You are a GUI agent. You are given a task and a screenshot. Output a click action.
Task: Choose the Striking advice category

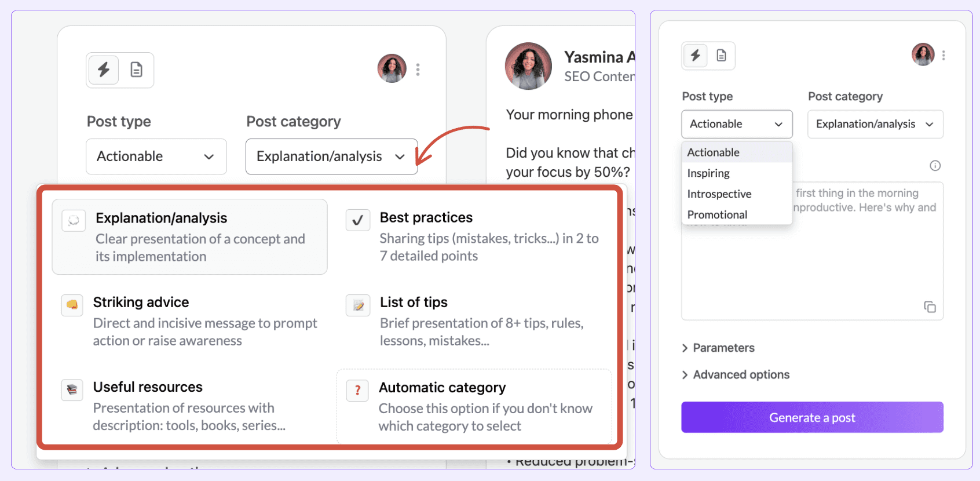point(190,321)
